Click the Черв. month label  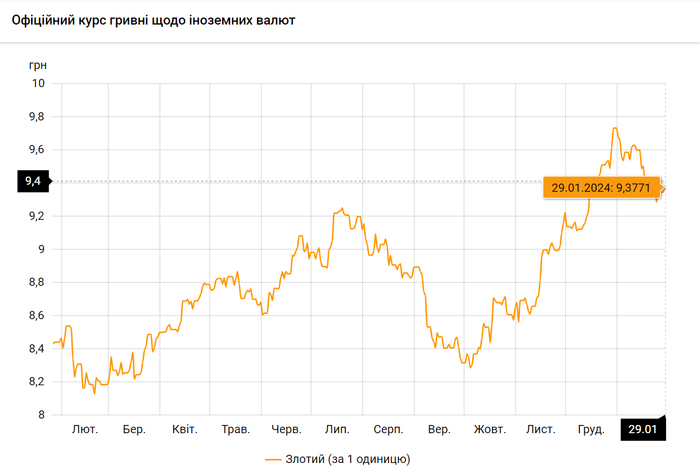click(x=286, y=429)
